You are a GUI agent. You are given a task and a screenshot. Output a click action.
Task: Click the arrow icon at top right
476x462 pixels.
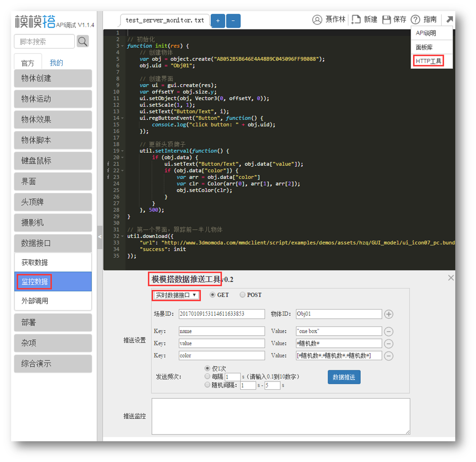449,19
